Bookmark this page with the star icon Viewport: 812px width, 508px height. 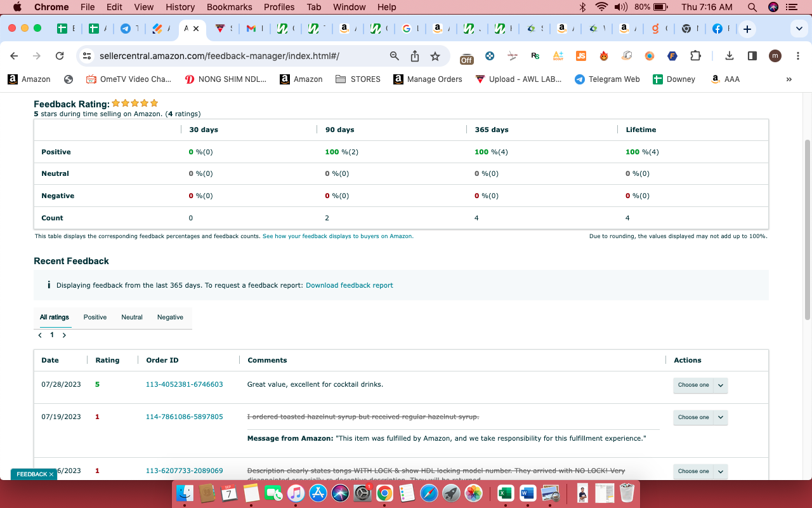click(x=435, y=56)
